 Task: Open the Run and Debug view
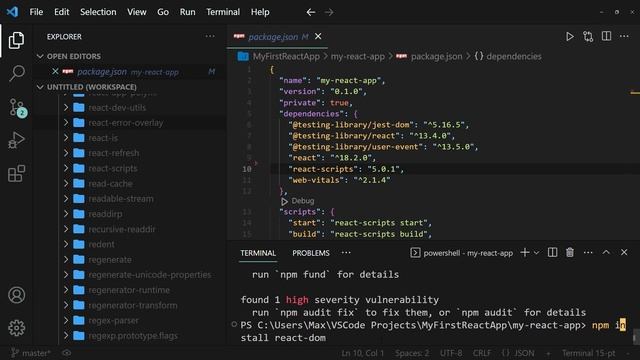[16, 140]
